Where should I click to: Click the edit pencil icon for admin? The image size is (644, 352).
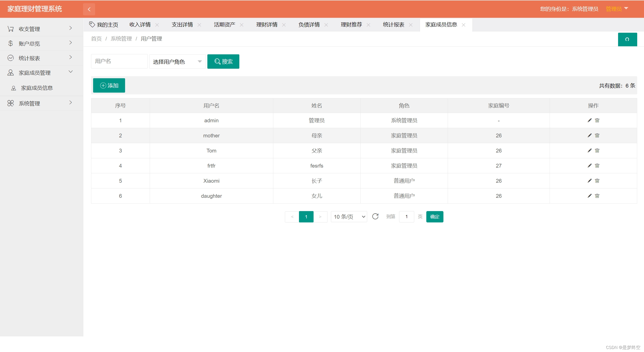589,120
